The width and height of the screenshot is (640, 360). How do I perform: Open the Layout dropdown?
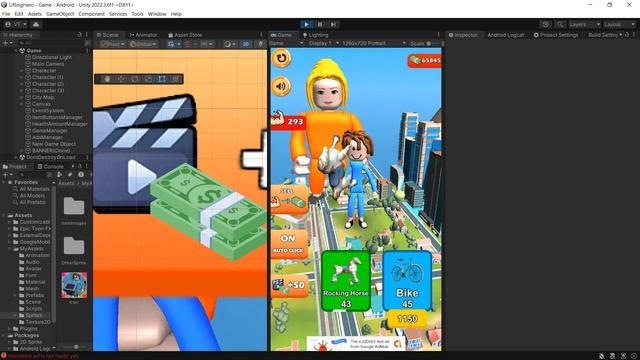click(x=619, y=24)
